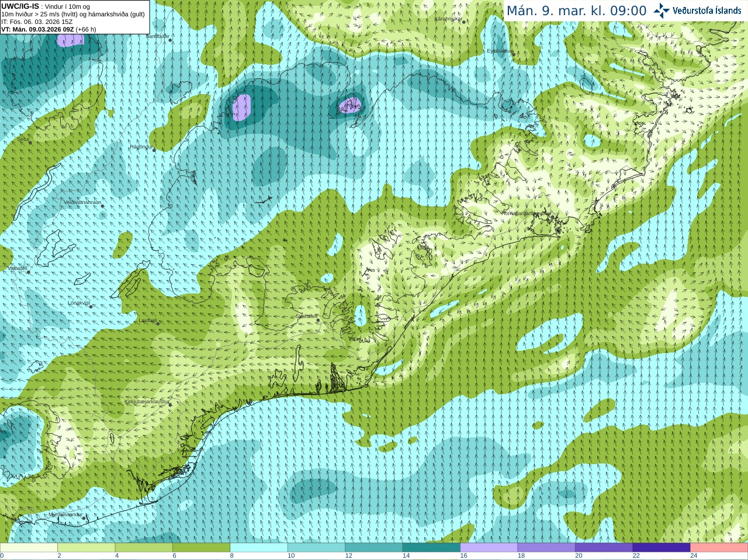
Task: Select the 4–6 m/s green legend swatch
Action: (x=144, y=548)
